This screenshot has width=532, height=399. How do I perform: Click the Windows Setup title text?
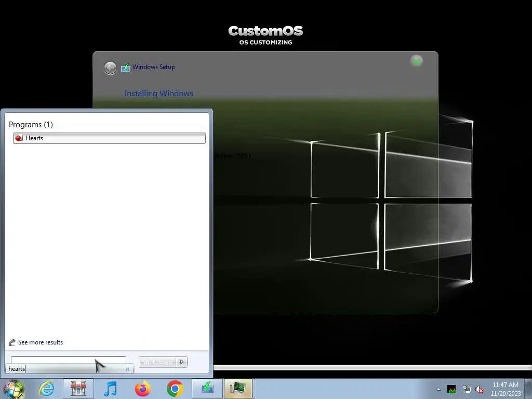point(154,67)
